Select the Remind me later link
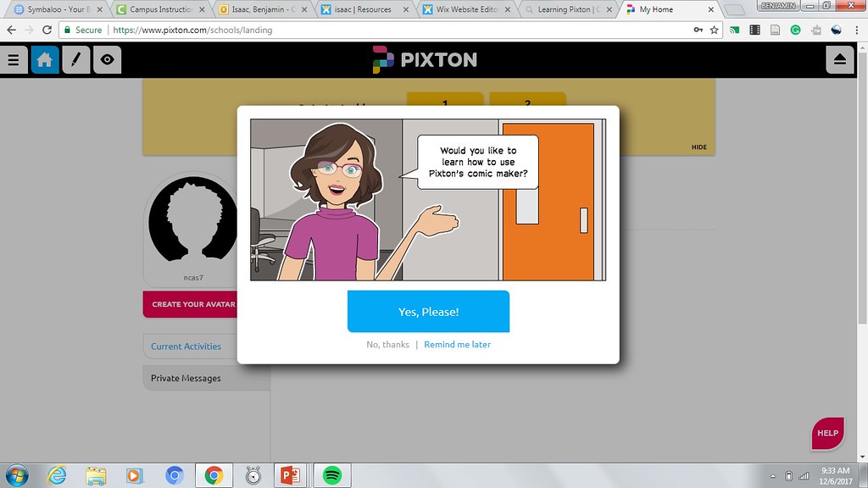This screenshot has height=488, width=868. 458,344
